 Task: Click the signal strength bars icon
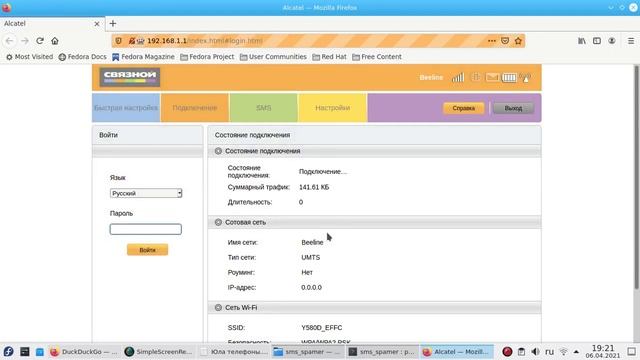458,77
